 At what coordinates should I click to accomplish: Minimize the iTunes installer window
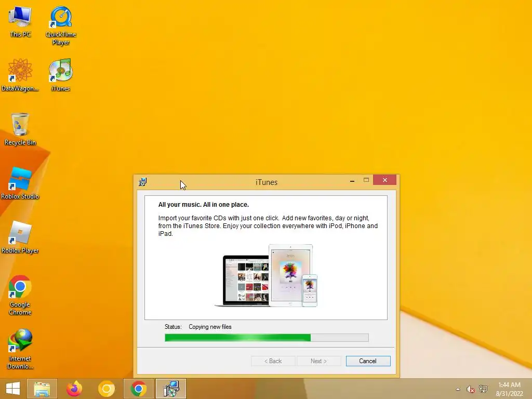352,180
